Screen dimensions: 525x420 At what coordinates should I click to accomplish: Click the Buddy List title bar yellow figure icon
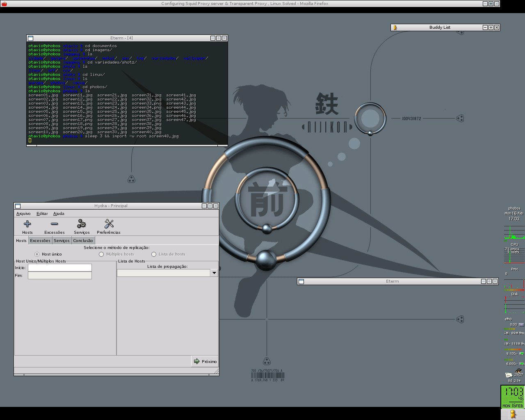395,27
